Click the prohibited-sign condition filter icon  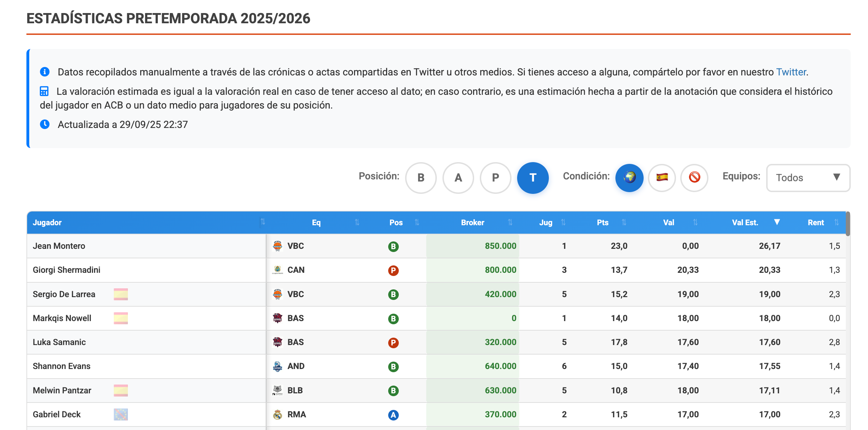(x=694, y=178)
